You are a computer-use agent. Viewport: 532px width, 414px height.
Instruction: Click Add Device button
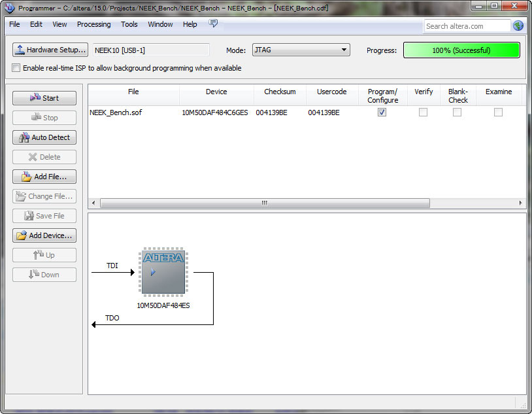point(44,235)
